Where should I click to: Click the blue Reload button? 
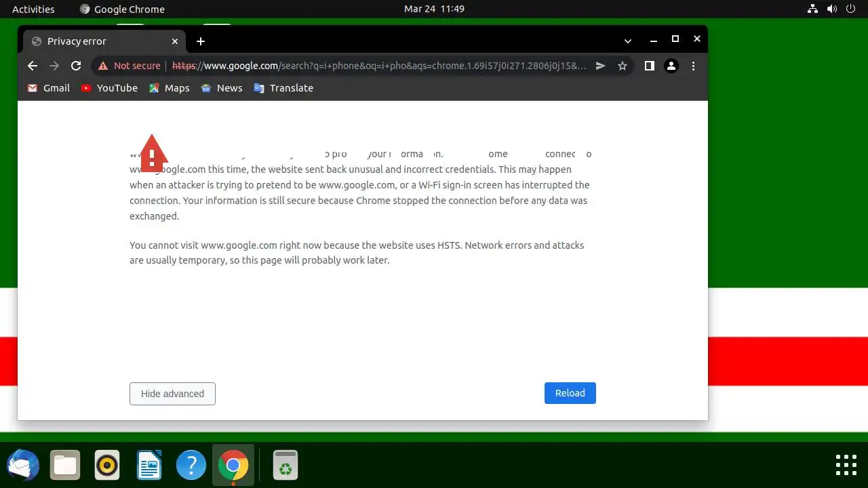tap(570, 393)
